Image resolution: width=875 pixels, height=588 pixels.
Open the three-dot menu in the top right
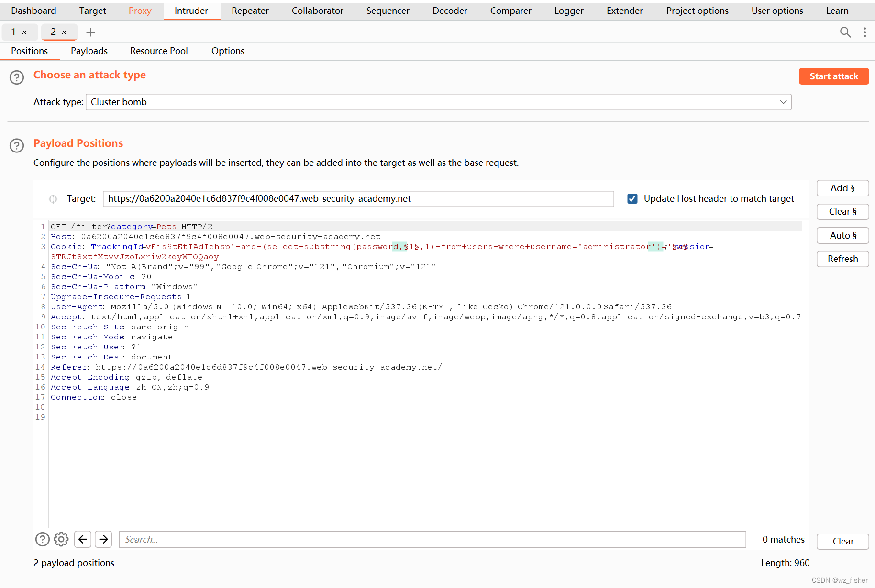864,32
